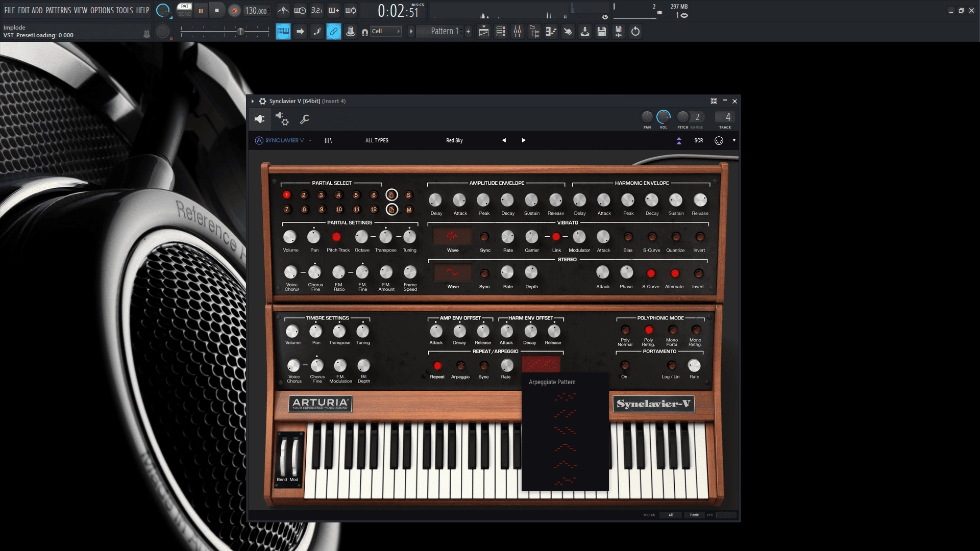Open ALL TYPES preset filter
The height and width of the screenshot is (551, 980).
click(377, 140)
